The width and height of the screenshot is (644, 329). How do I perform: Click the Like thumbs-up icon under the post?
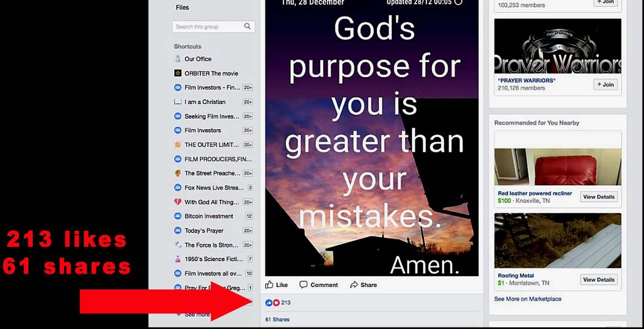(x=269, y=284)
